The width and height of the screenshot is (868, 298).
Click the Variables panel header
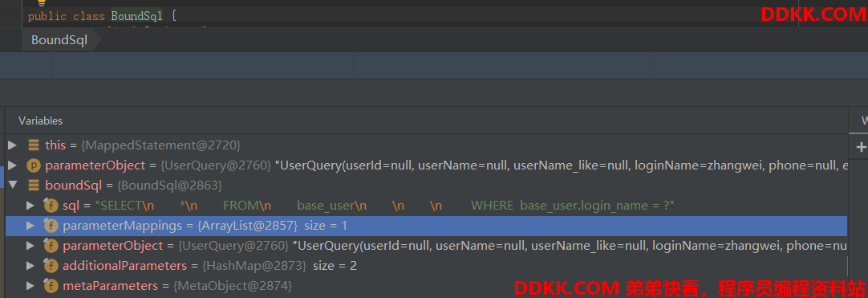pyautogui.click(x=40, y=120)
